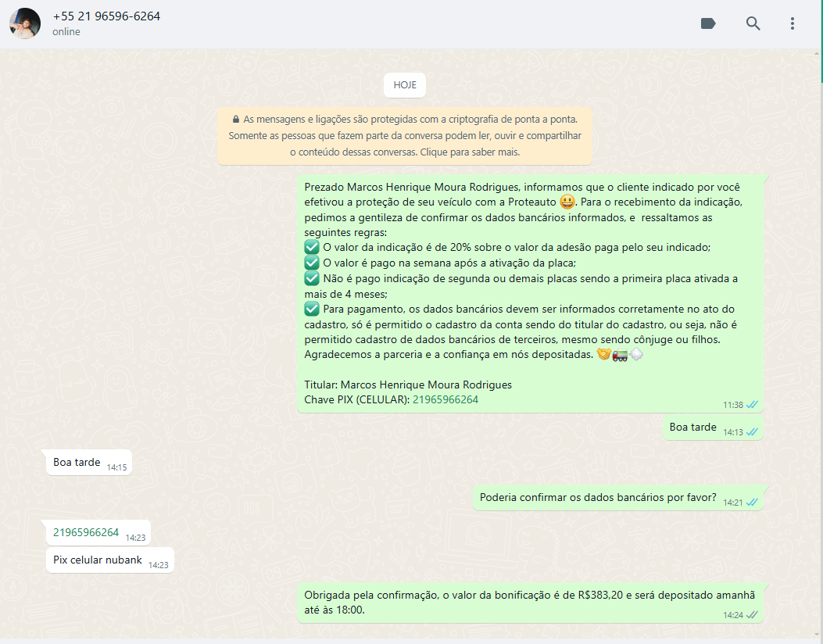Screen dimensions: 823x644
Task: Click read receipt ticks on 11:38 message
Action: pos(752,405)
